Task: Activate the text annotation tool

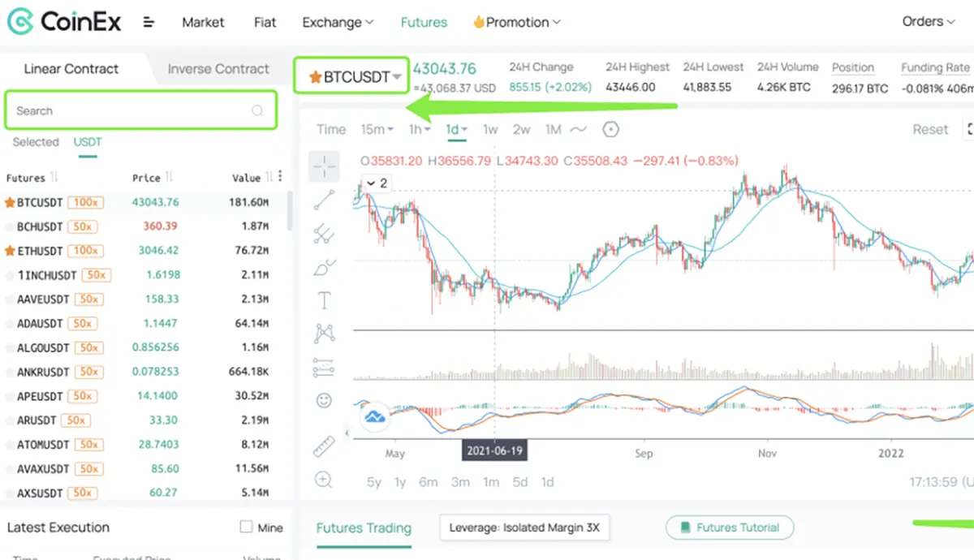Action: (324, 301)
